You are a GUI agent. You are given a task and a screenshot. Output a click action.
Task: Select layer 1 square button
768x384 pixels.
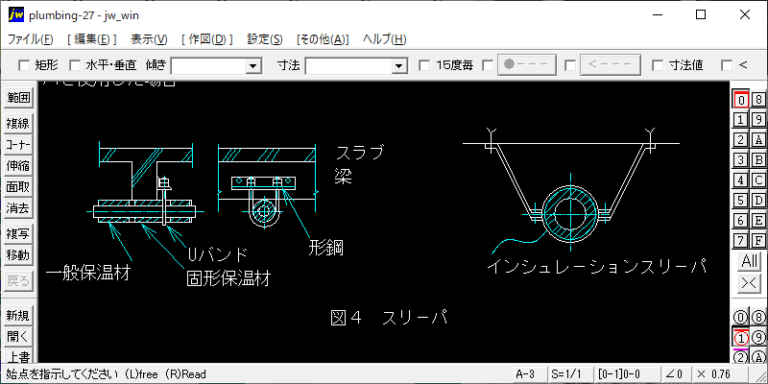pyautogui.click(x=741, y=120)
